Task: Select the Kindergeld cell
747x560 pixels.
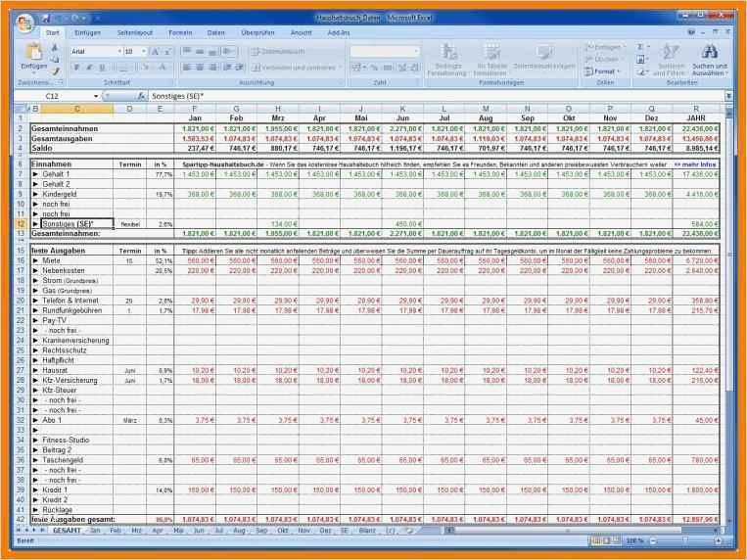Action: click(77, 195)
